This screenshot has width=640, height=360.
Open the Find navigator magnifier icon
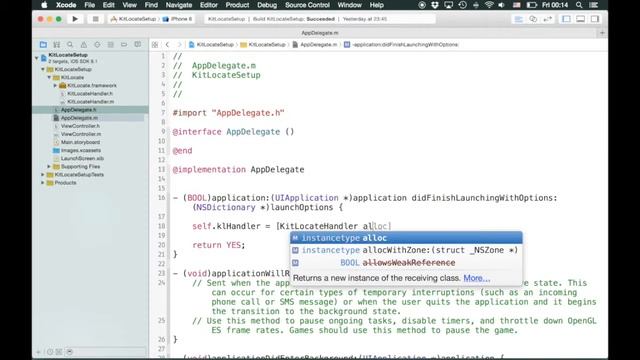point(70,44)
